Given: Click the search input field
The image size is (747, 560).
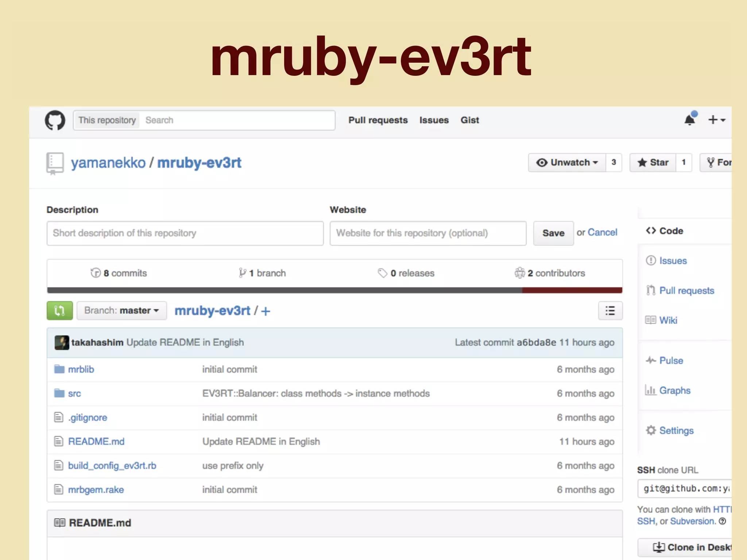Looking at the screenshot, I should click(x=237, y=120).
